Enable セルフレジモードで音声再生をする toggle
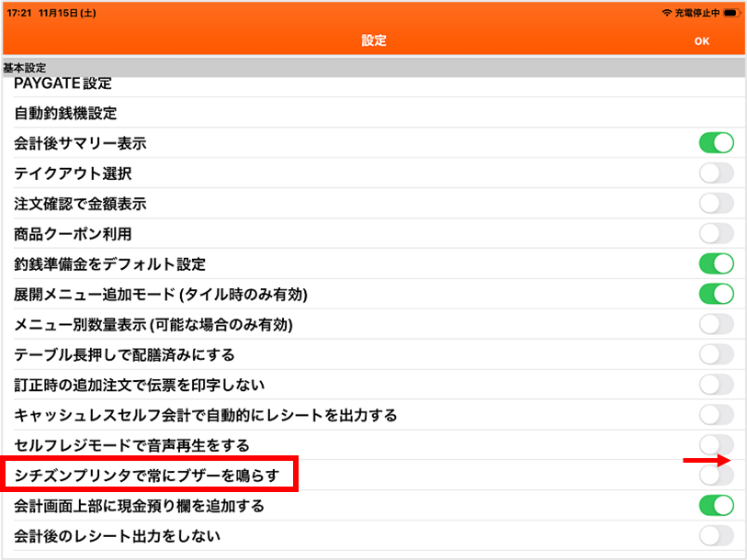Viewport: 747px width, 560px height. point(716,444)
